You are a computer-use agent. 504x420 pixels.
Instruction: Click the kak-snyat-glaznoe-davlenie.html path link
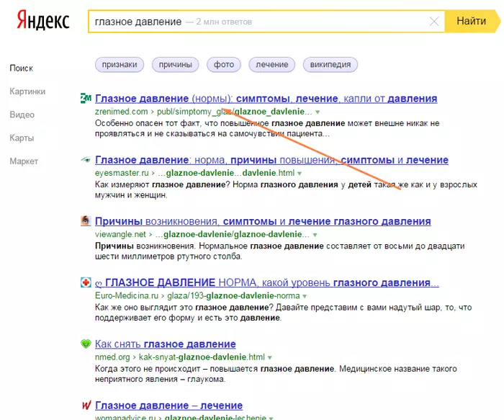pyautogui.click(x=202, y=357)
